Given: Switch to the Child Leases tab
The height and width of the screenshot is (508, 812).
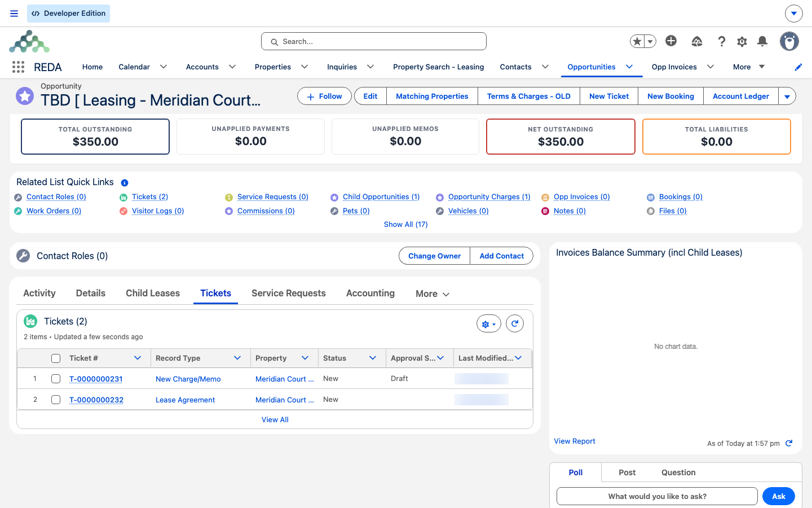Looking at the screenshot, I should pos(153,293).
